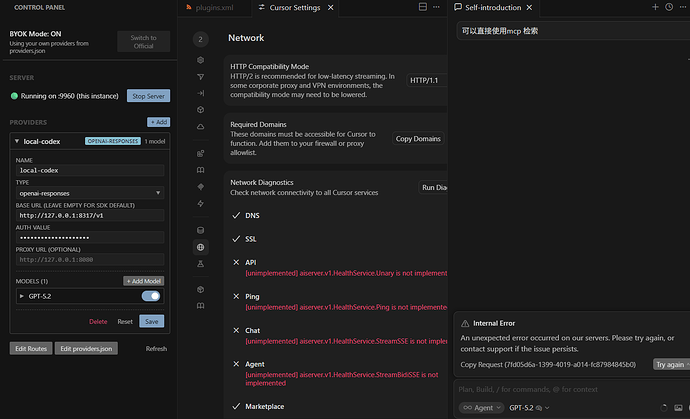This screenshot has width=690, height=419.
Task: Click the warning triangle icon in Internal Error
Action: click(x=465, y=323)
